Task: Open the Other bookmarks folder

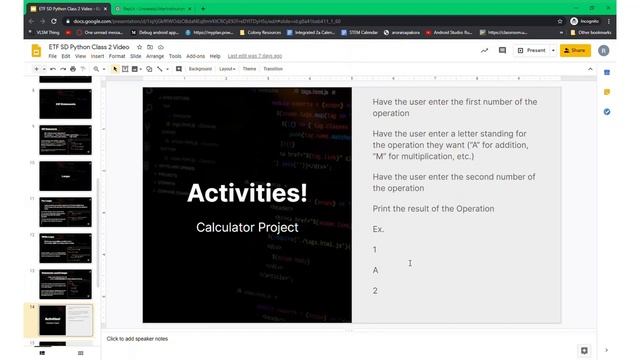Action: coord(591,32)
